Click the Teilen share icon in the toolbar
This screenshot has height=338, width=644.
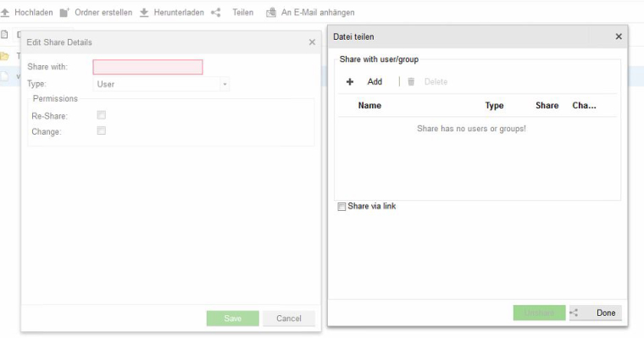coord(216,13)
